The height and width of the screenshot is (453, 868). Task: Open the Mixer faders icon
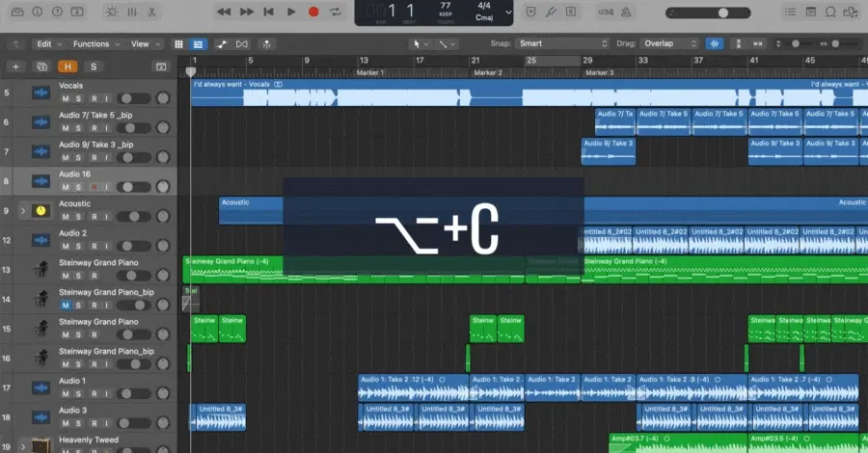(132, 12)
